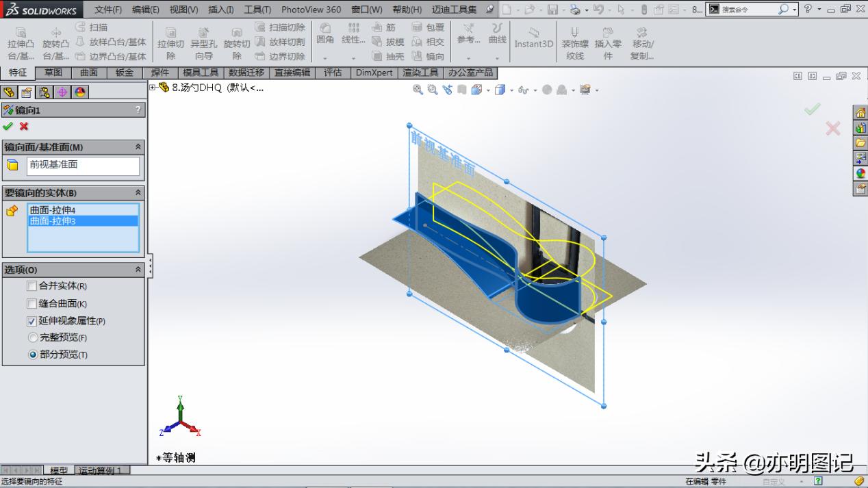Viewport: 868px width, 488px height.
Task: Select the 拔模 (Draft) tool
Action: [x=388, y=42]
